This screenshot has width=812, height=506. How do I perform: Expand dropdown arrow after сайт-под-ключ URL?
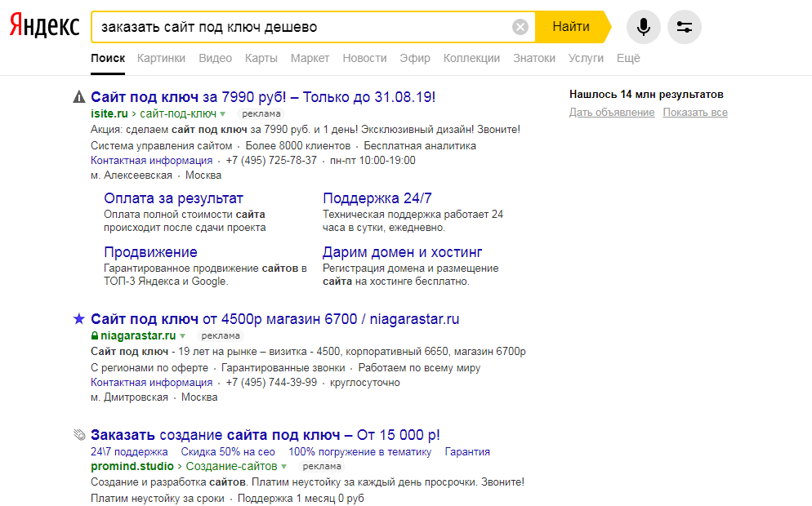[x=223, y=113]
